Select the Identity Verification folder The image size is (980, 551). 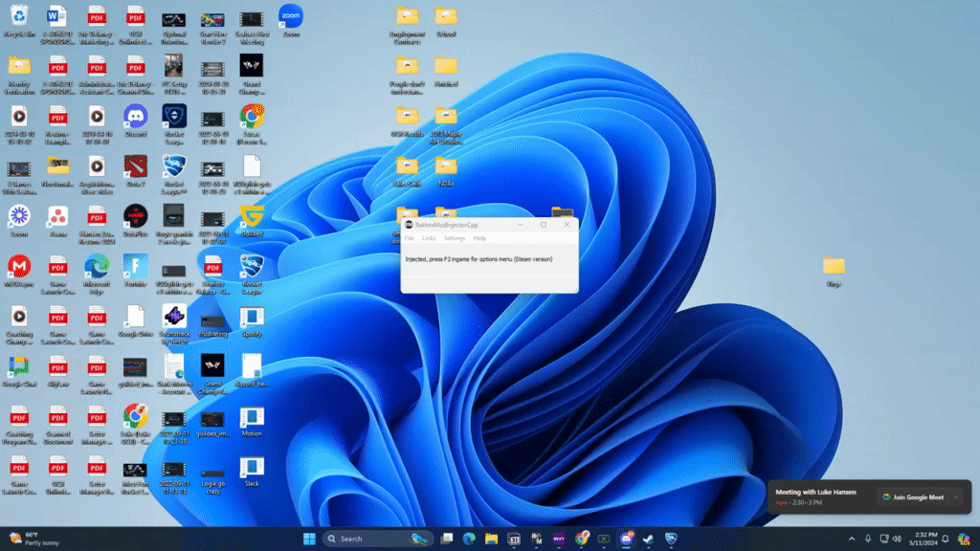19,75
